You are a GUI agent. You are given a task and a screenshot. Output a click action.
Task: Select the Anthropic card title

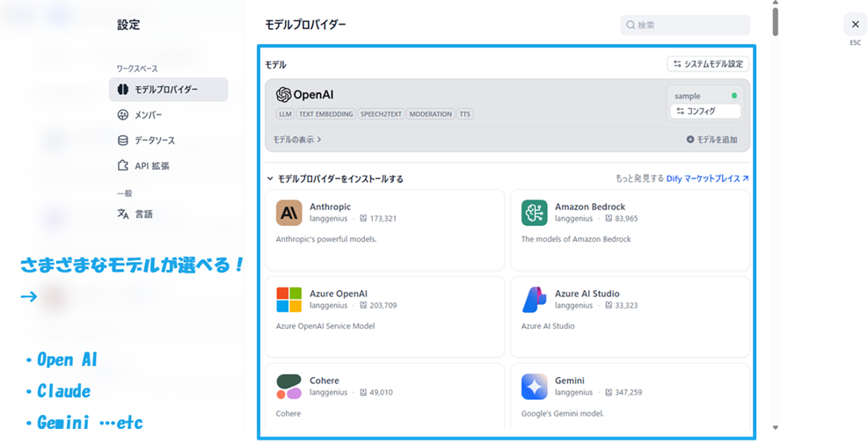(x=330, y=207)
